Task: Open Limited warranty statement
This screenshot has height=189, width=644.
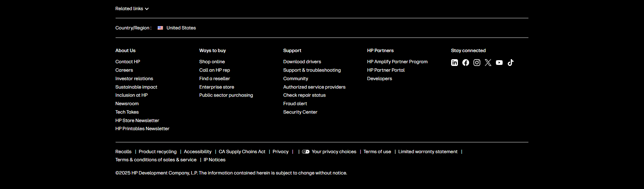Action: [428, 152]
